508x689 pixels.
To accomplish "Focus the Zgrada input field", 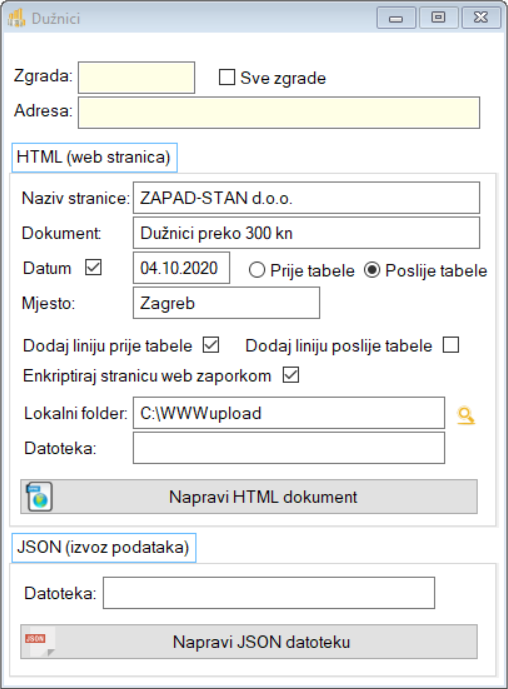I will coord(136,77).
